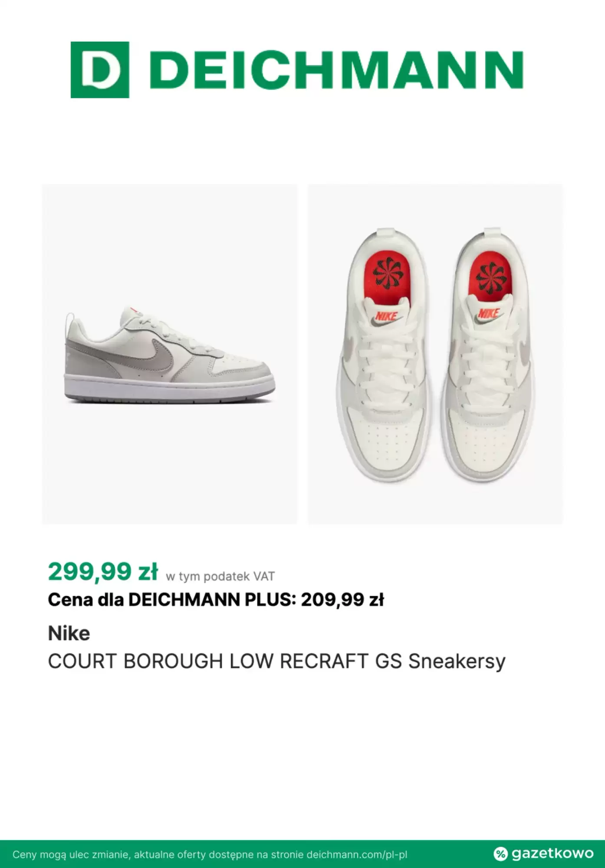
Task: Click the pinwheel logo on the left shoe's red insole
Action: pyautogui.click(x=385, y=275)
